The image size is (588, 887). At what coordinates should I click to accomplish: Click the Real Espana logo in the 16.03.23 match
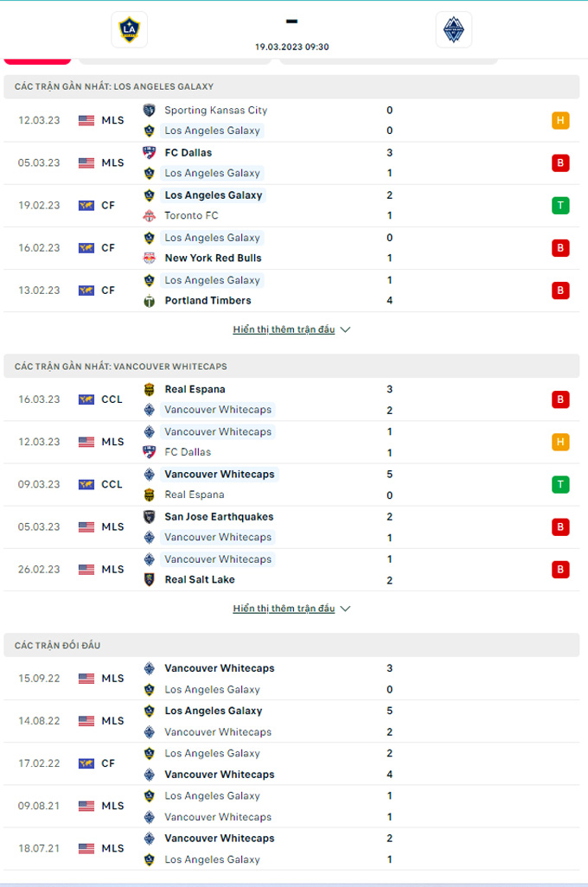(x=150, y=389)
